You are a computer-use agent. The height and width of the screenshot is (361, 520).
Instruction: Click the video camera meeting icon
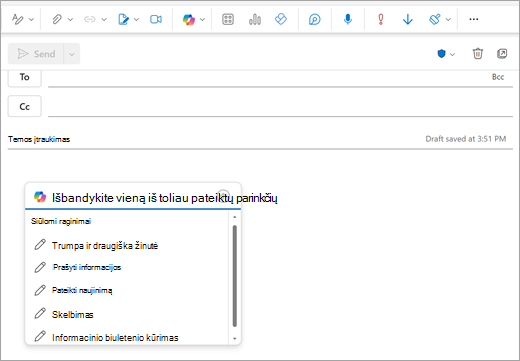click(156, 19)
